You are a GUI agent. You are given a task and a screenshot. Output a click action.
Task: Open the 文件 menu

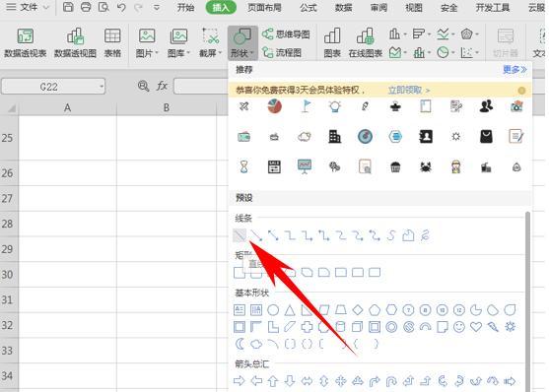[28, 7]
